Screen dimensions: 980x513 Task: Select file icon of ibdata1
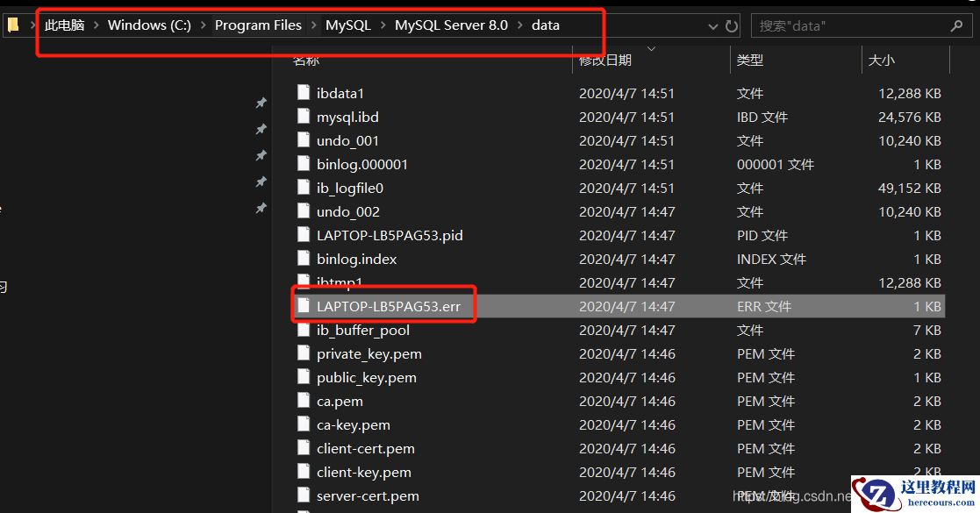(x=304, y=93)
